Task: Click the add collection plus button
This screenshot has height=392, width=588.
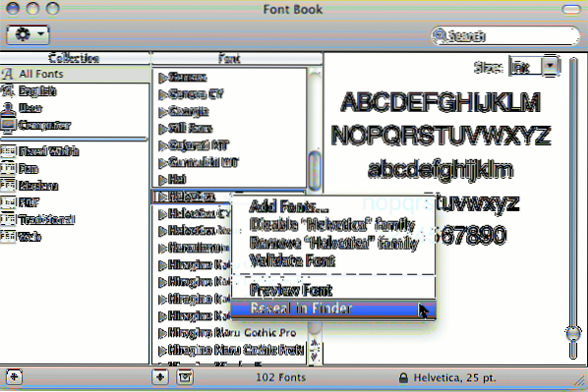Action: (x=14, y=376)
